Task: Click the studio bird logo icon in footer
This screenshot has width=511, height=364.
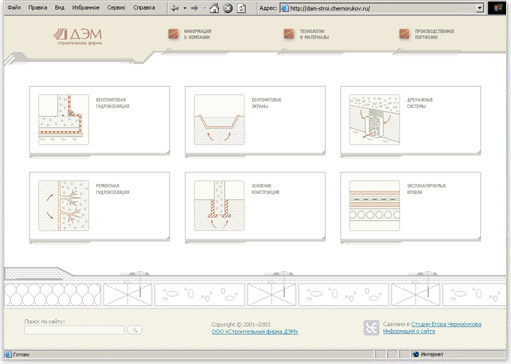Action: coord(371,328)
